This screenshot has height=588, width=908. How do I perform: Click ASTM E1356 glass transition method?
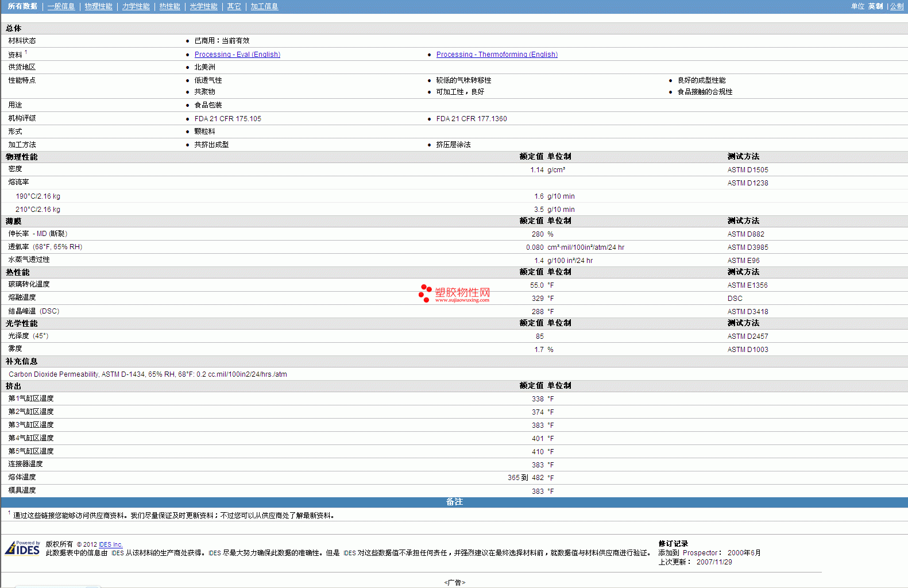point(747,285)
